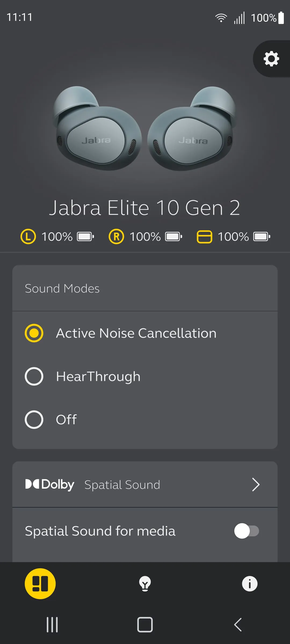The width and height of the screenshot is (290, 644).
Task: Enable Spatial Sound for media
Action: [247, 531]
